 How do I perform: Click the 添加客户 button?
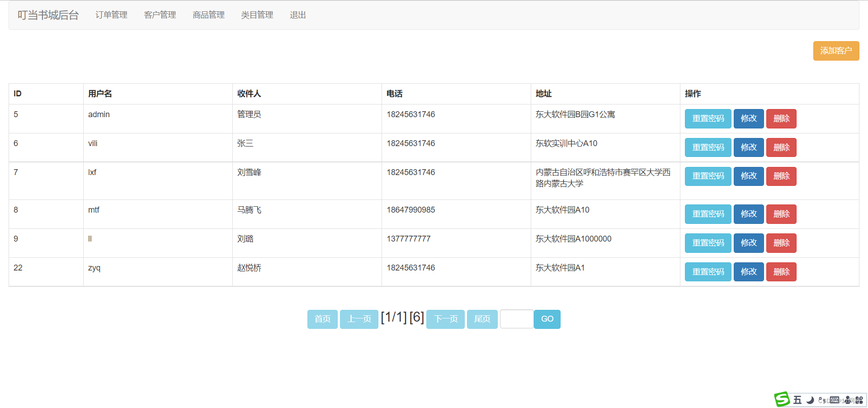[x=836, y=51]
